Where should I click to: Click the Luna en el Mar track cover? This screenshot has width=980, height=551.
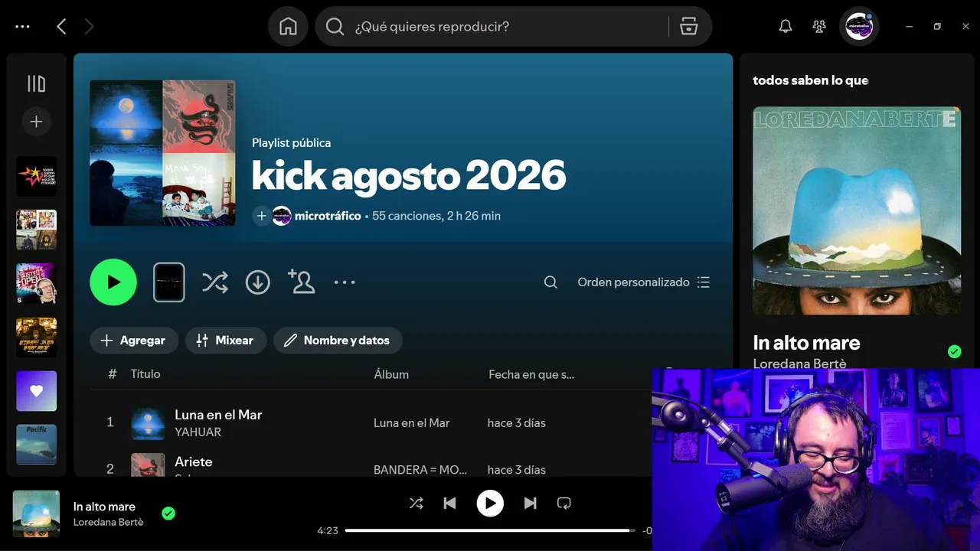tap(148, 423)
